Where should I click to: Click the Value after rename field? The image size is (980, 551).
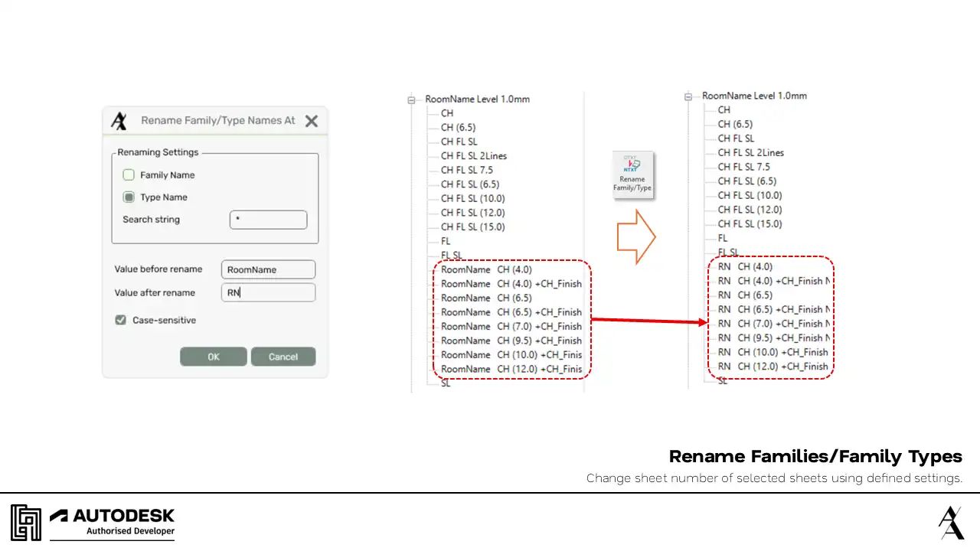coord(268,292)
